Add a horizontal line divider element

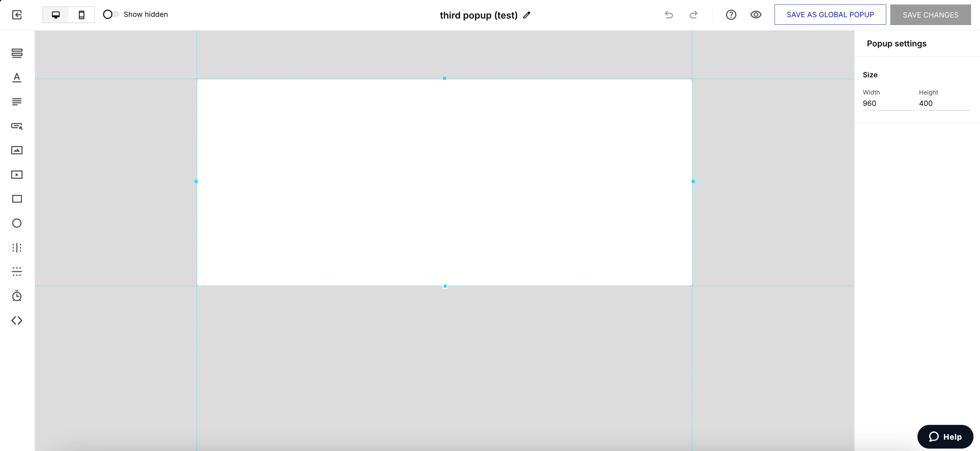(17, 271)
